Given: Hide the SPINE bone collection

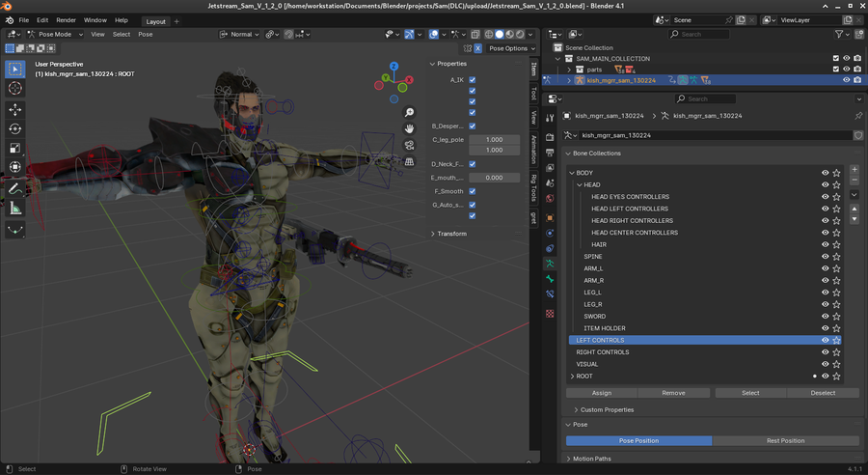Looking at the screenshot, I should (x=825, y=257).
